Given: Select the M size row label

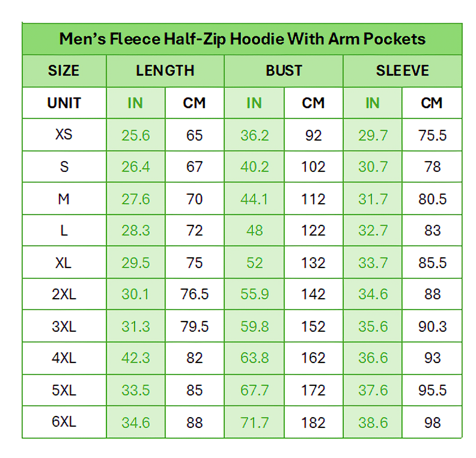Looking at the screenshot, I should (x=64, y=199).
